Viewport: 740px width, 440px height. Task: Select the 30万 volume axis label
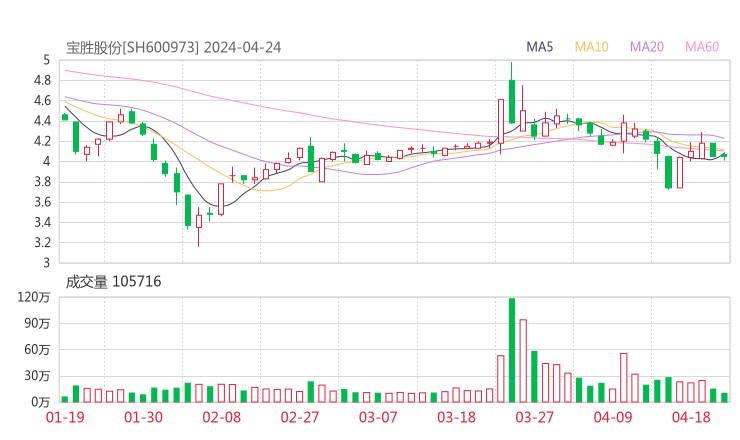coord(37,376)
